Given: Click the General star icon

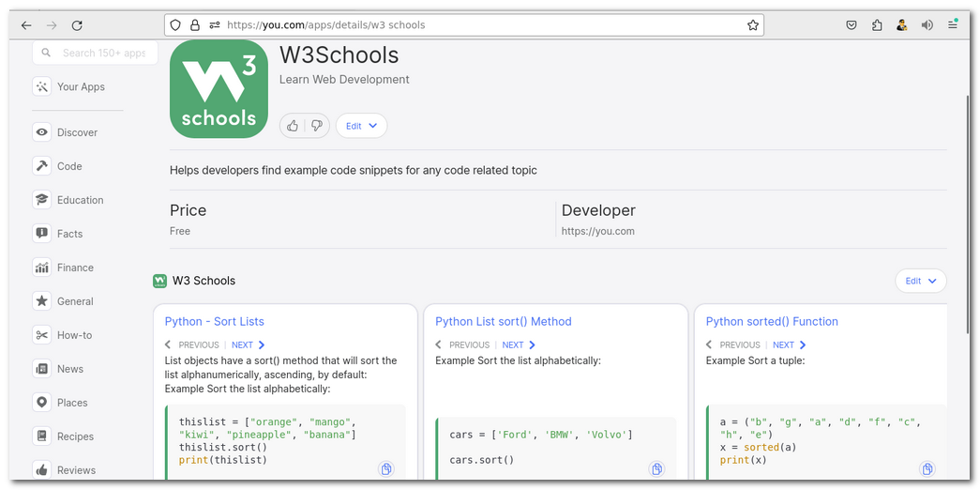Looking at the screenshot, I should 42,301.
